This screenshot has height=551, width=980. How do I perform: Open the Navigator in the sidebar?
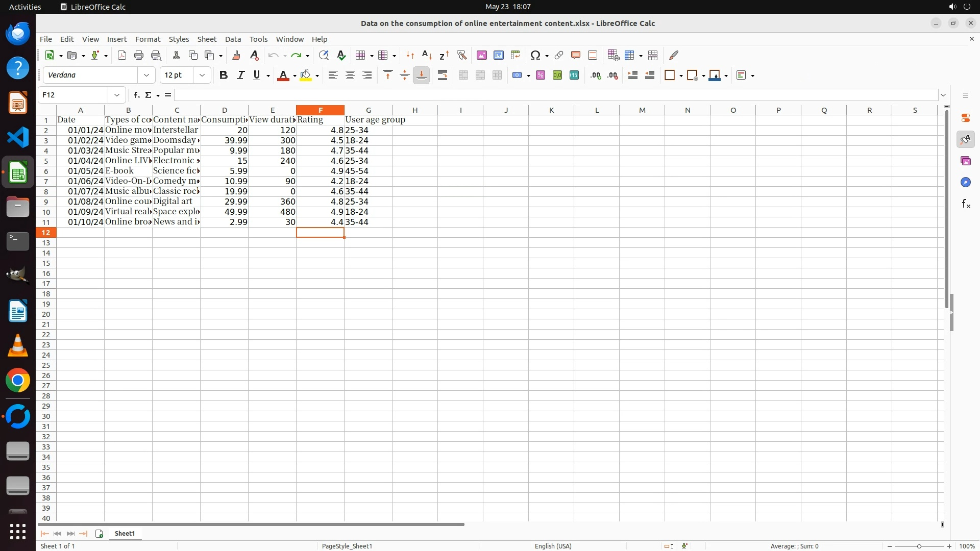coord(965,182)
